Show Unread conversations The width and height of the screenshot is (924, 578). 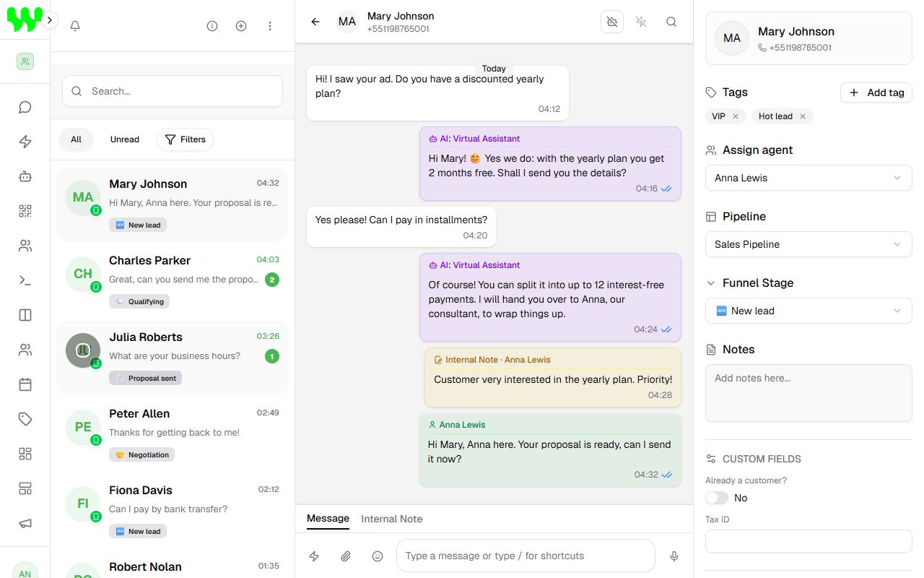tap(124, 139)
